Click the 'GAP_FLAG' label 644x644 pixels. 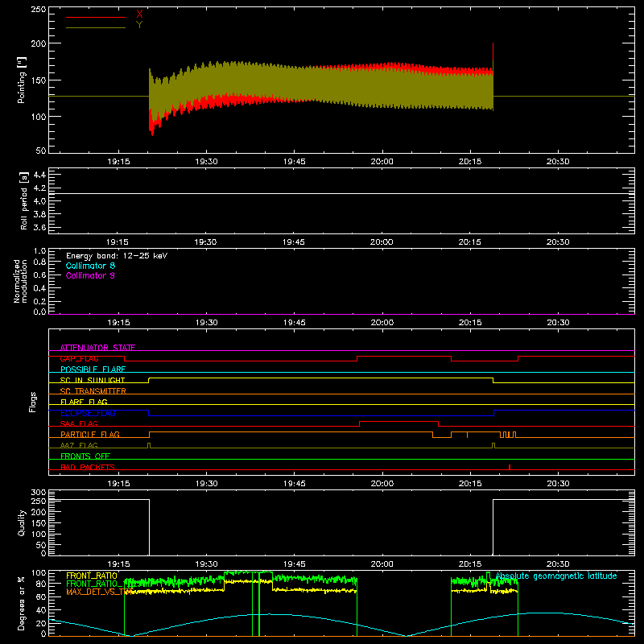pos(79,358)
